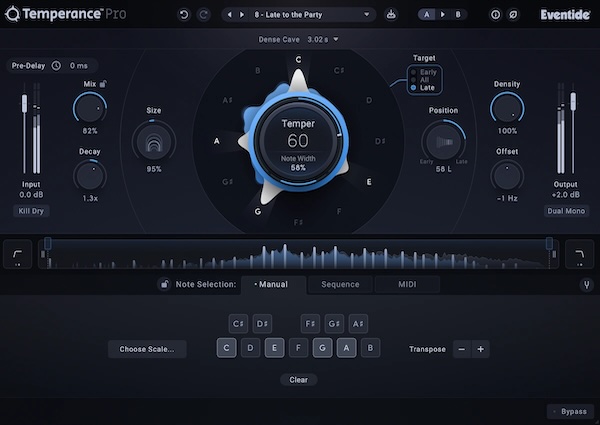Toggle the C♯ note key
Screen dimensions: 600x425
(238, 324)
